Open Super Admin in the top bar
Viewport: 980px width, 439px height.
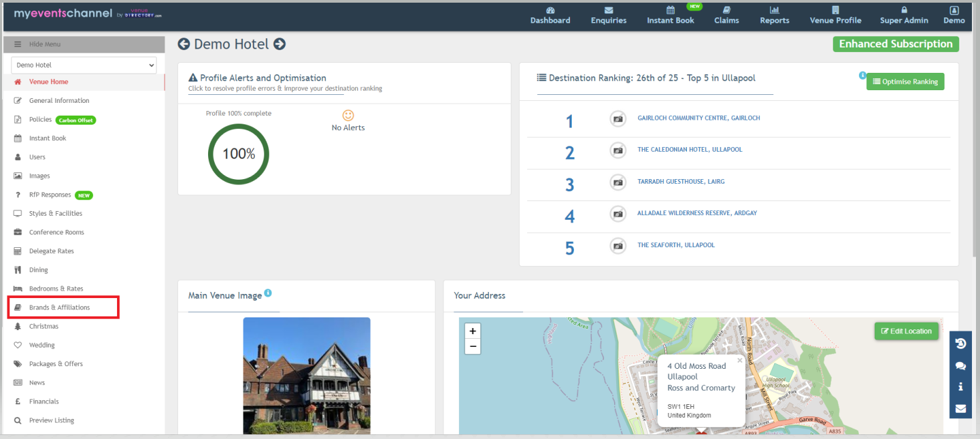[x=904, y=15]
